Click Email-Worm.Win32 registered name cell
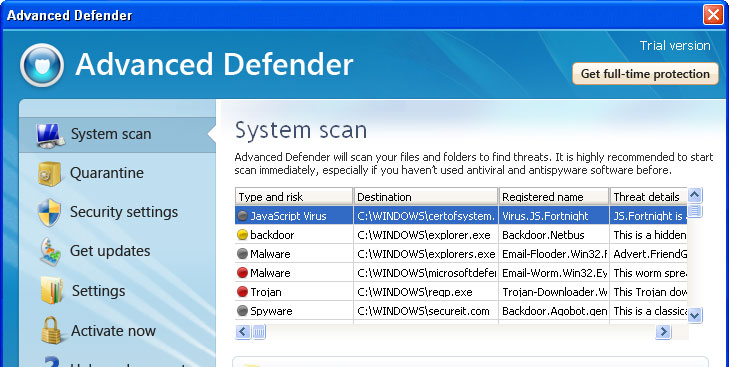 [554, 273]
